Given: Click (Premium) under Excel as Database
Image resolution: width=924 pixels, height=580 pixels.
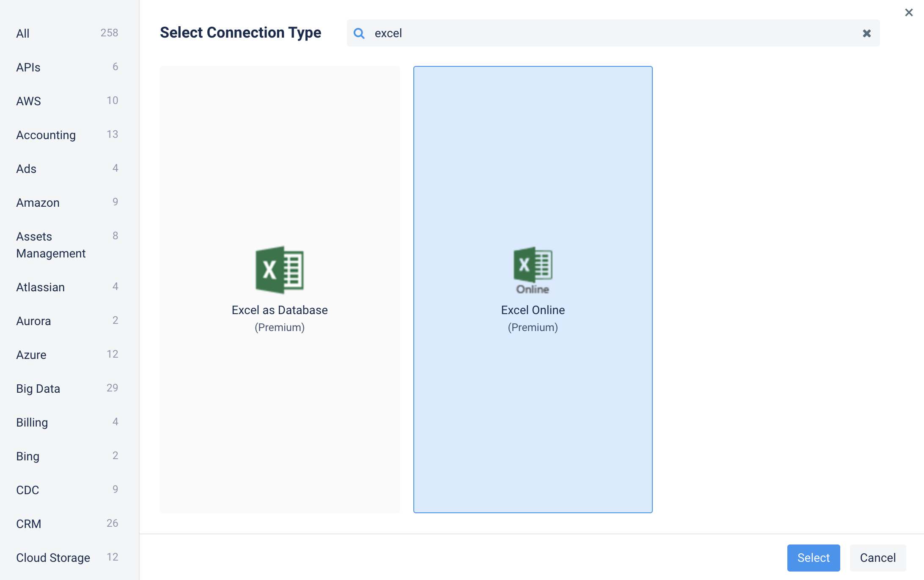Looking at the screenshot, I should pyautogui.click(x=280, y=327).
